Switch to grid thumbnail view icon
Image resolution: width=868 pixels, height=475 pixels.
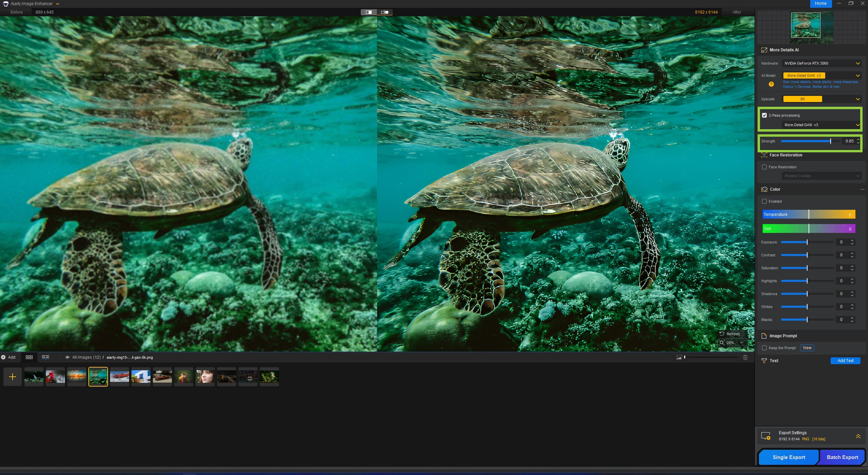(x=29, y=357)
